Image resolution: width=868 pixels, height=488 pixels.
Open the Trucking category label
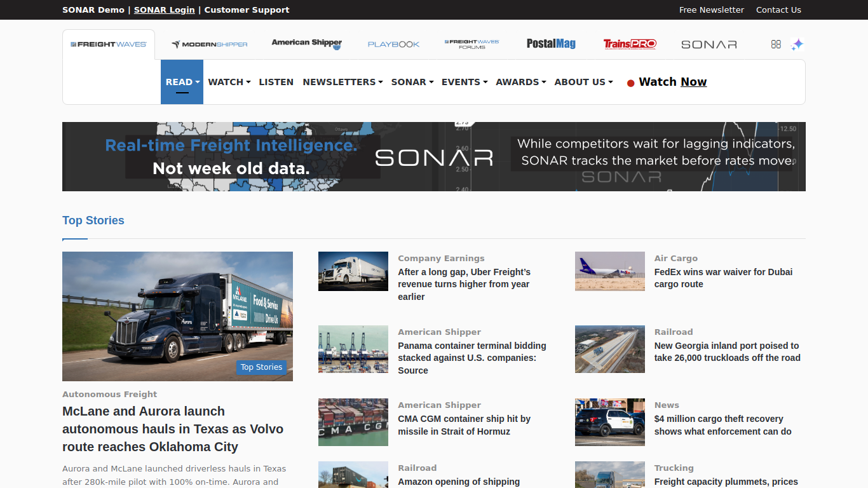tap(674, 468)
